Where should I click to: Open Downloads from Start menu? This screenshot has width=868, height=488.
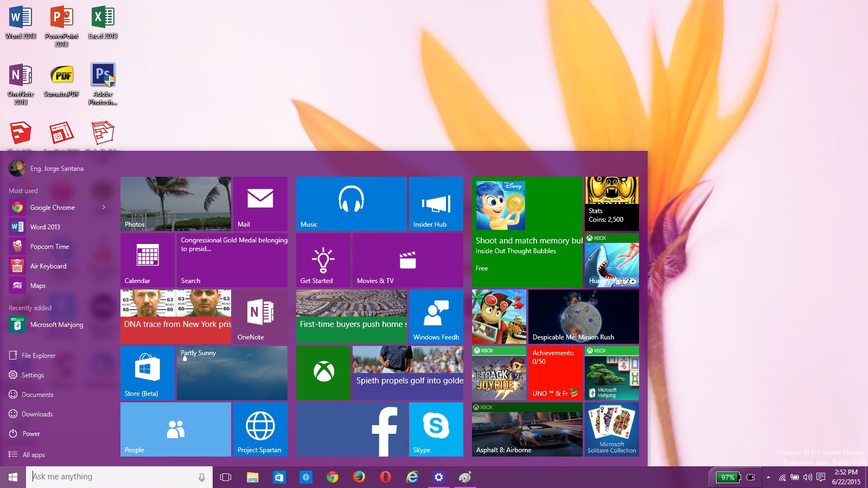(31, 414)
